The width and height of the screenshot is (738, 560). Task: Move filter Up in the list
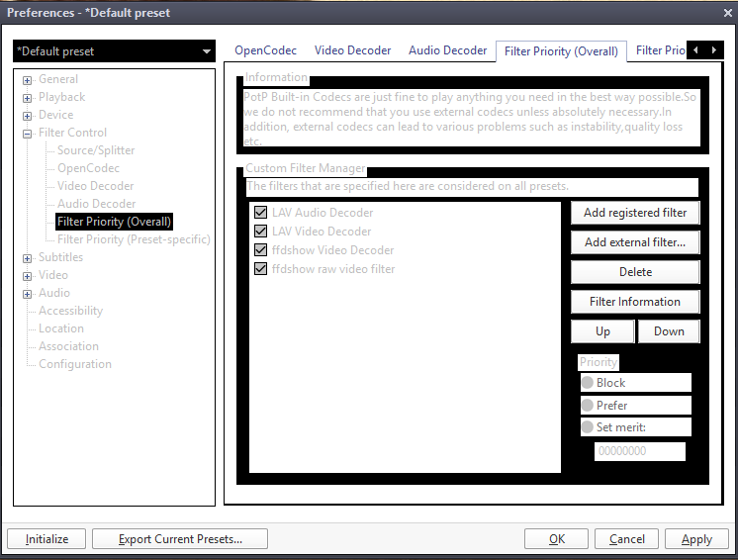(x=602, y=331)
